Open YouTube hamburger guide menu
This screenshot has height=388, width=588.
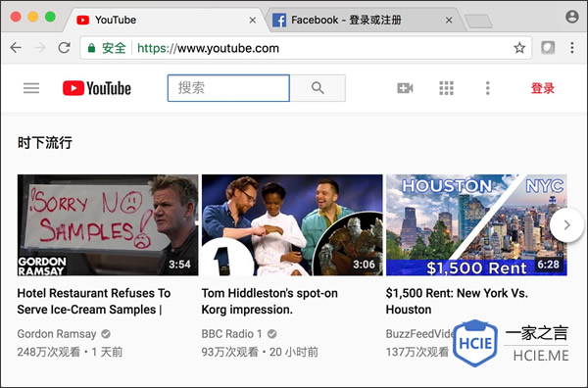click(x=31, y=88)
